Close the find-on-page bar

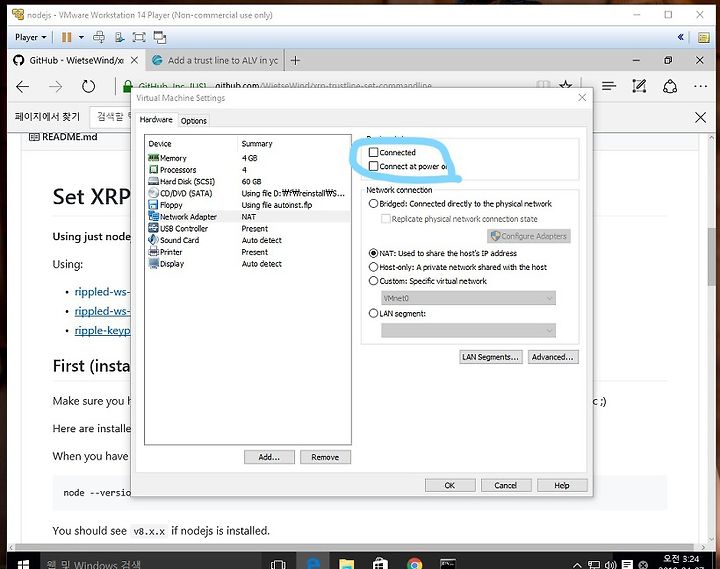click(x=700, y=118)
